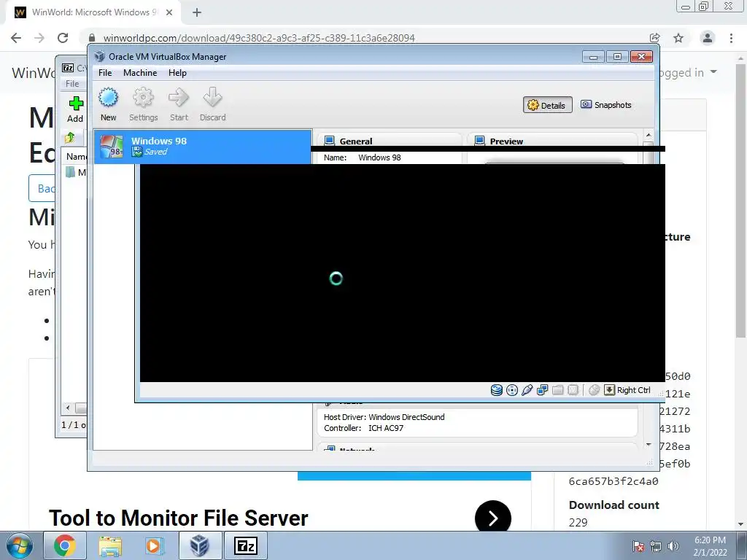Click the volume speaker tray icon
The image size is (747, 560).
(x=673, y=546)
